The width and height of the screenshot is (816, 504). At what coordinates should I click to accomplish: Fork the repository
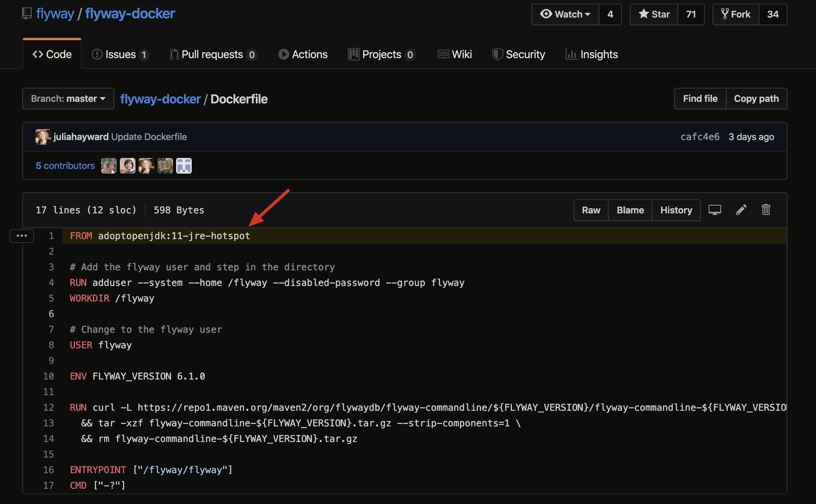(x=736, y=14)
